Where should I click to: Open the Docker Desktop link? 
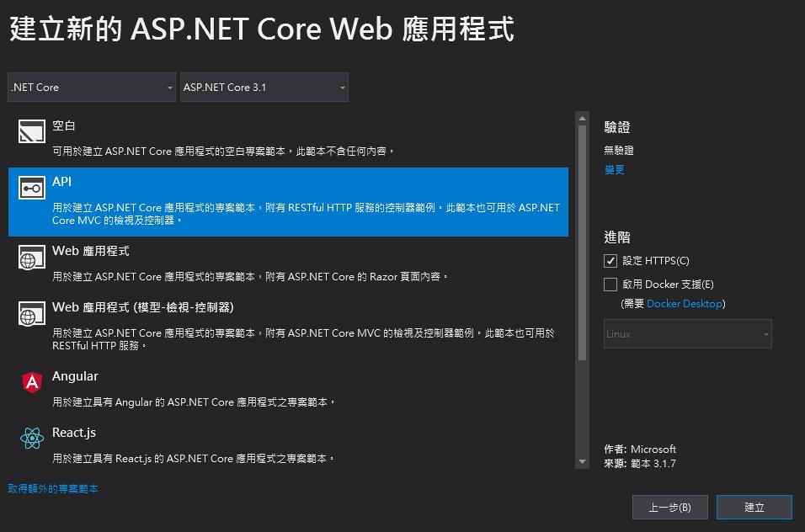685,304
